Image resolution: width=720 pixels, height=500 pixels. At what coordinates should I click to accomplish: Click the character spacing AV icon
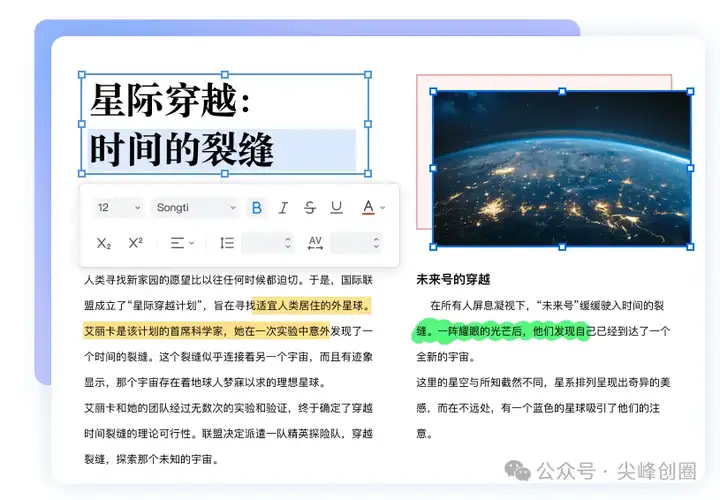[x=315, y=243]
